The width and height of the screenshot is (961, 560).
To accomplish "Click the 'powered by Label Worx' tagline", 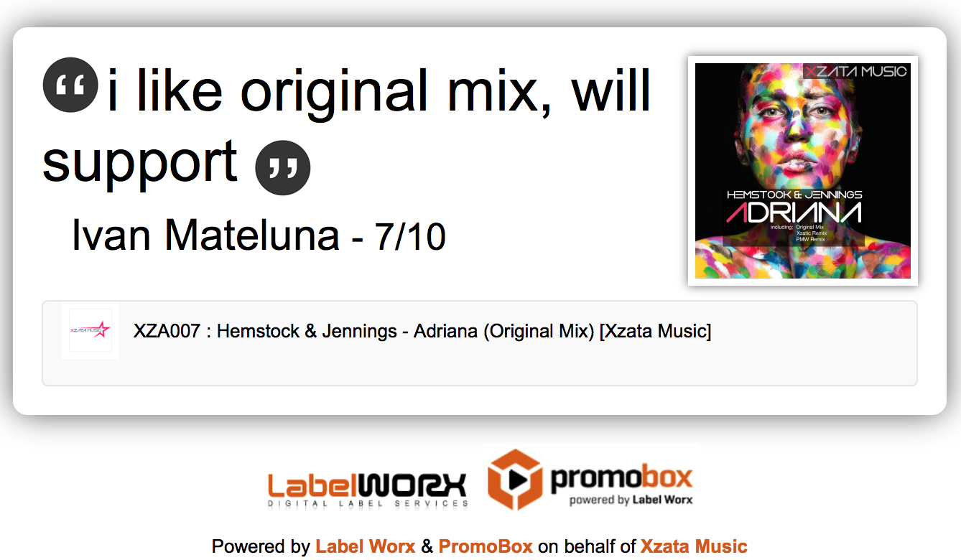I will [x=631, y=500].
